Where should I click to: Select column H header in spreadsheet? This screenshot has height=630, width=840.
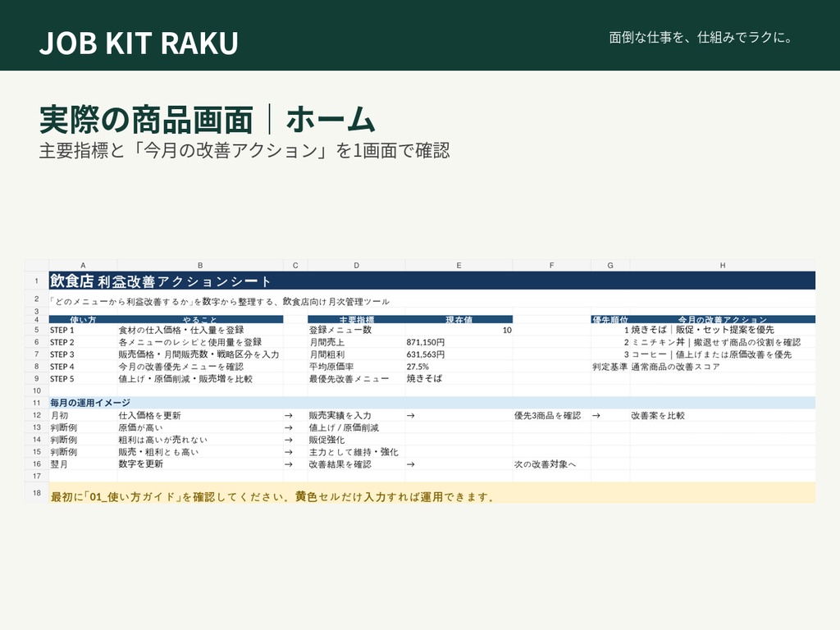click(x=723, y=265)
